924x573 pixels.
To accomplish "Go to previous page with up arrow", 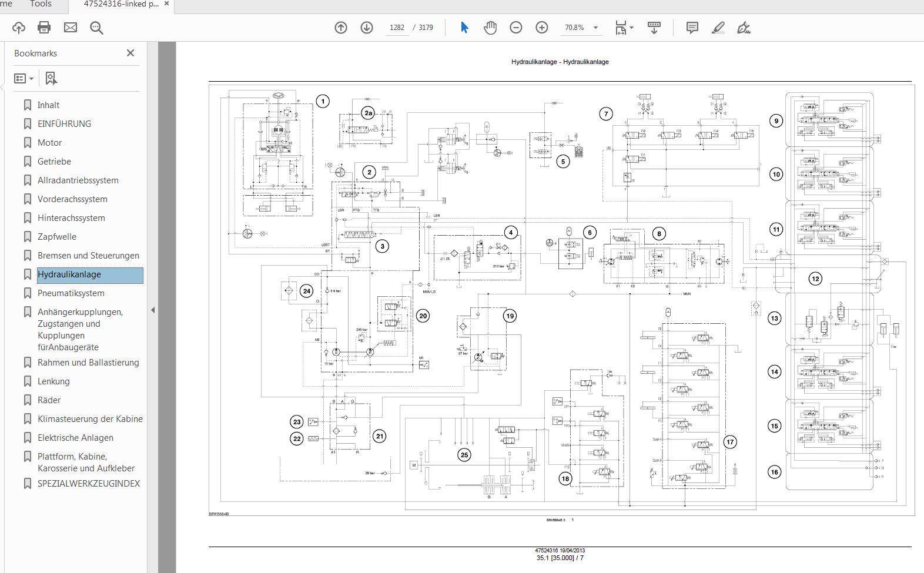I will 341,28.
